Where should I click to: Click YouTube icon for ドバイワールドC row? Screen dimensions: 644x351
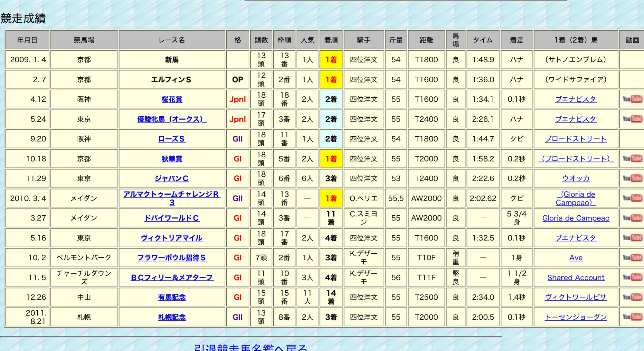pos(632,218)
